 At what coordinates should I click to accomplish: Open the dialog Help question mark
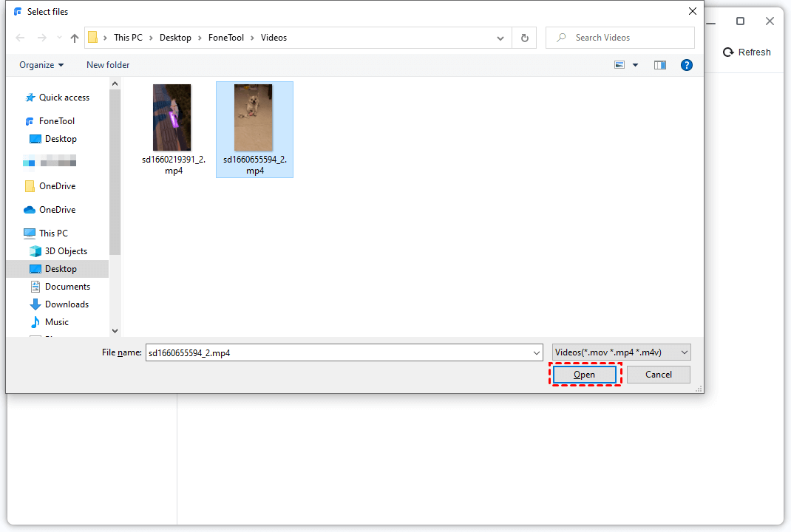[686, 65]
